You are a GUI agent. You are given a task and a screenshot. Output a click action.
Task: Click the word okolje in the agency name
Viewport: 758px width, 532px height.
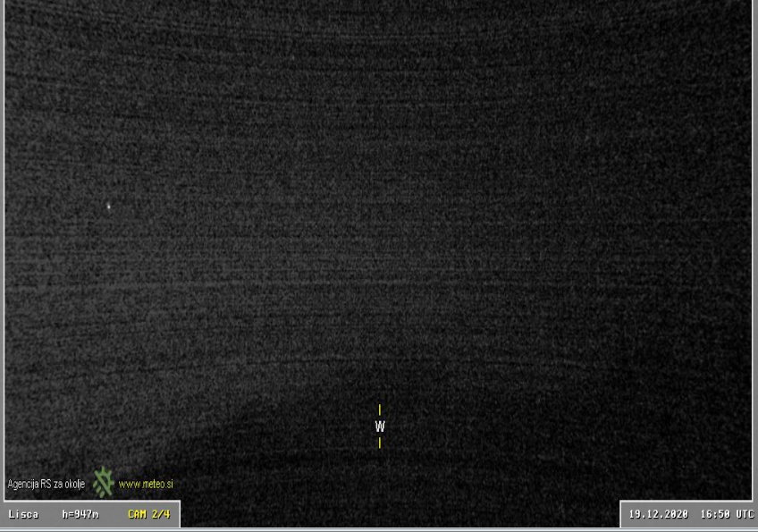click(73, 484)
